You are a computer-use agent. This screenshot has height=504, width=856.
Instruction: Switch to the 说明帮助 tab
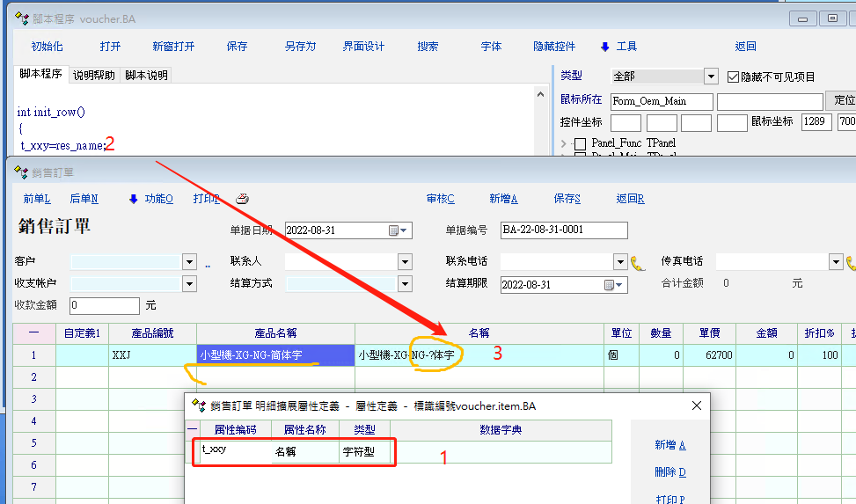93,76
